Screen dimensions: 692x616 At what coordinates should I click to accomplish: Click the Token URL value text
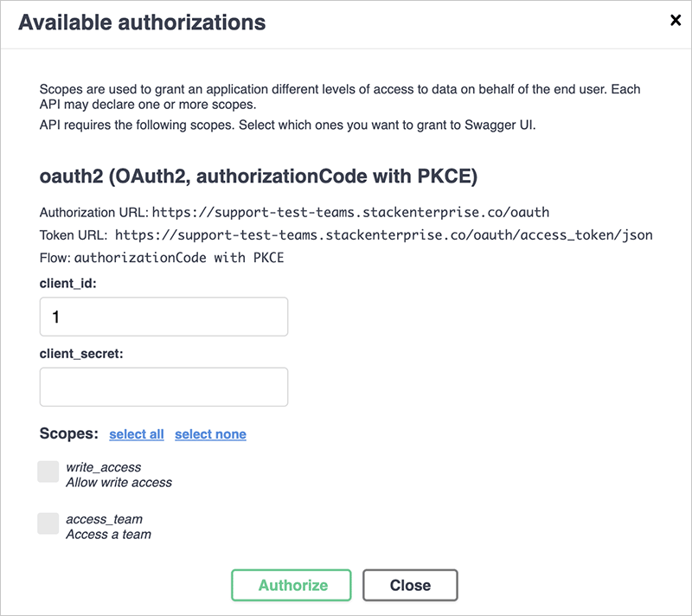point(383,234)
